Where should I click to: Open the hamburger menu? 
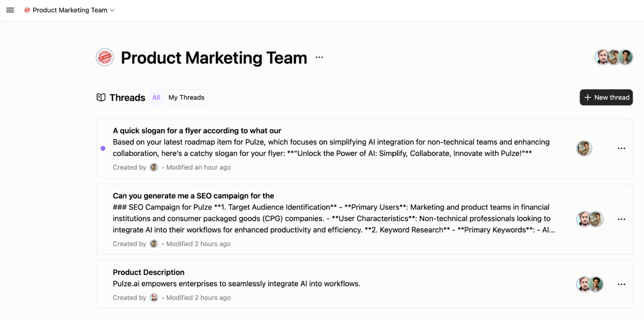[10, 10]
